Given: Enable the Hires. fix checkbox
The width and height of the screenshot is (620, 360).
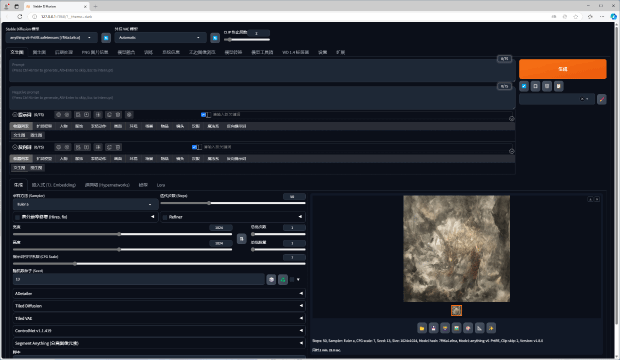Looking at the screenshot, I should pyautogui.click(x=17, y=217).
